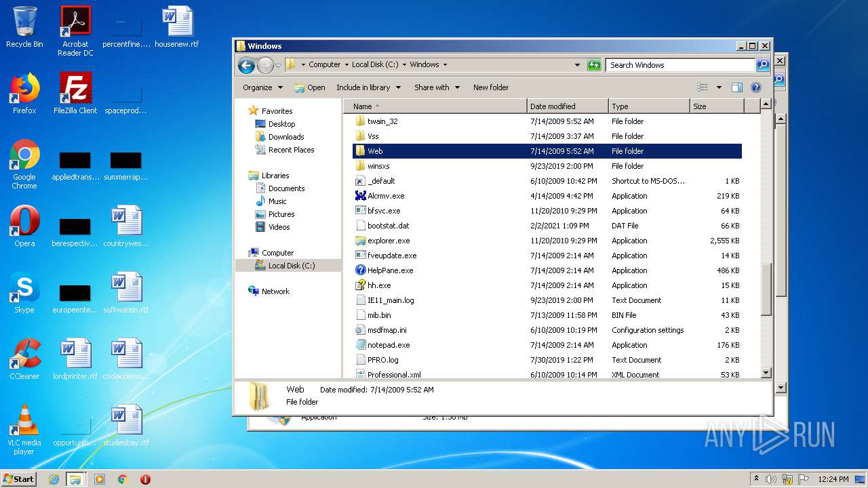The width and height of the screenshot is (868, 488).
Task: Select lordprinter.rtf document on desktop
Action: [75, 359]
